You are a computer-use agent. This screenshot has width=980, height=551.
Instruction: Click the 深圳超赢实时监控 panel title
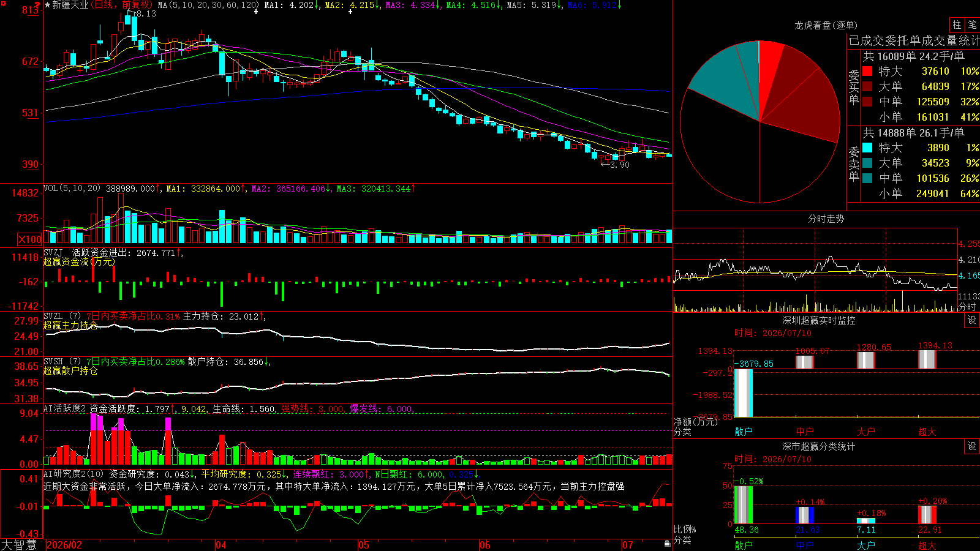[x=818, y=320]
